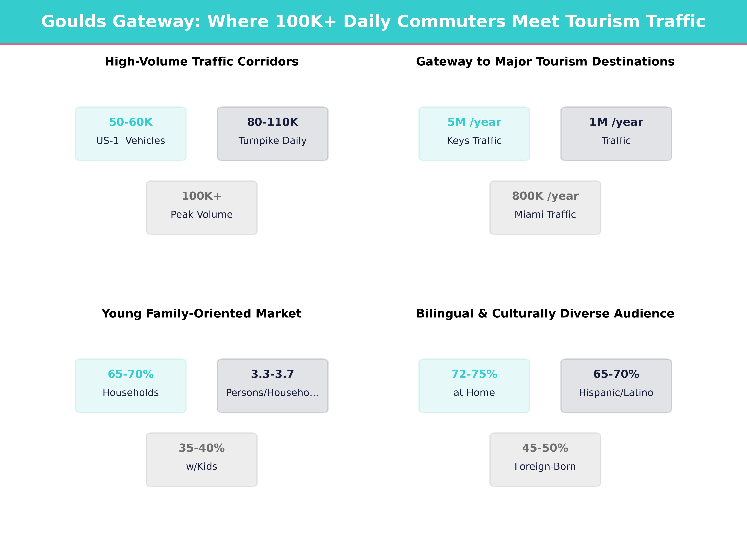The height and width of the screenshot is (560, 747).
Task: Open the 50-60K US-1 Vehicles card
Action: (x=131, y=134)
